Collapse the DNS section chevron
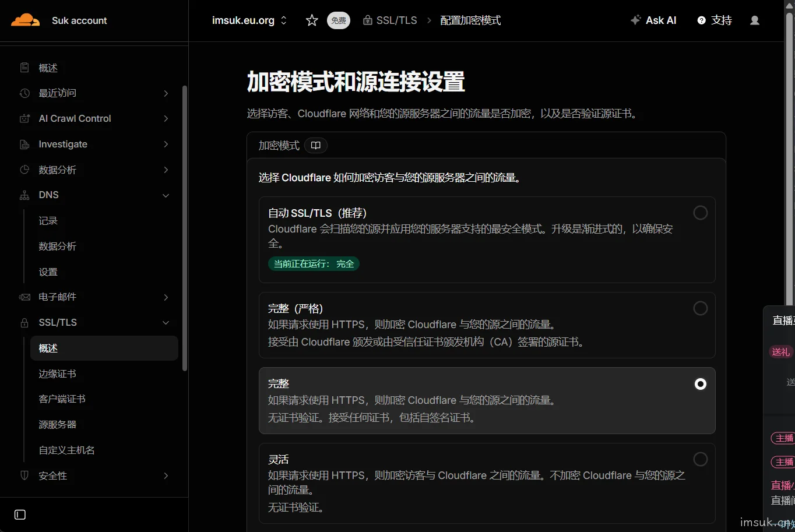 [x=166, y=195]
